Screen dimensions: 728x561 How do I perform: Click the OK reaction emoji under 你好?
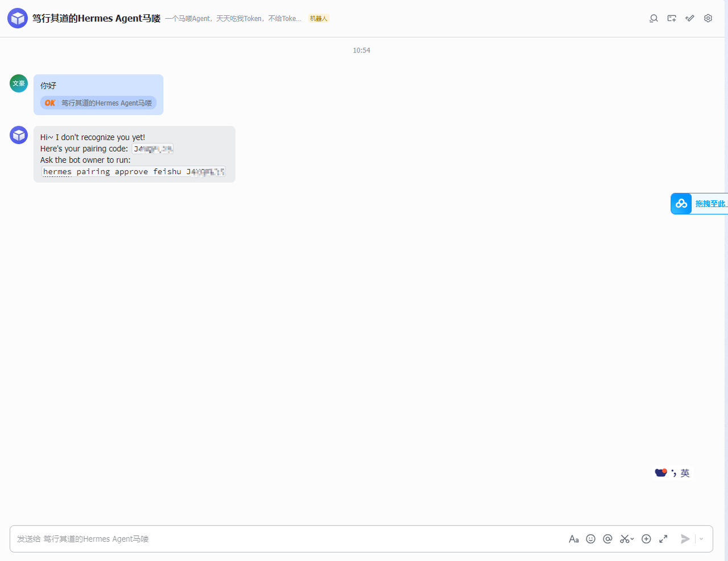click(50, 103)
